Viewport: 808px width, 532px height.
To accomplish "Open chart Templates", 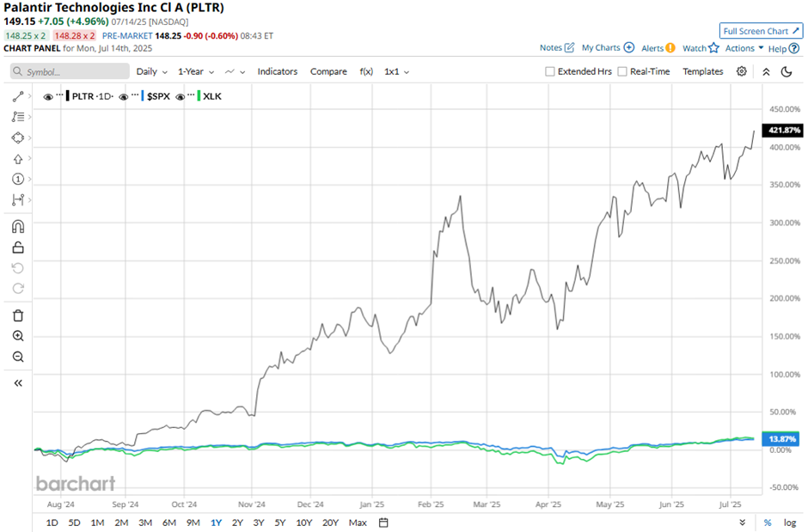I will [703, 71].
